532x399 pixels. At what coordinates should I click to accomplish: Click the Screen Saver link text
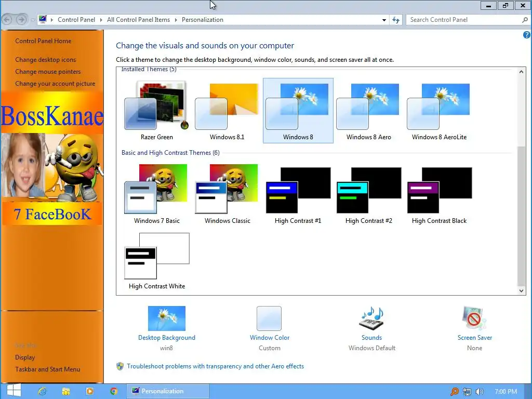(x=474, y=338)
